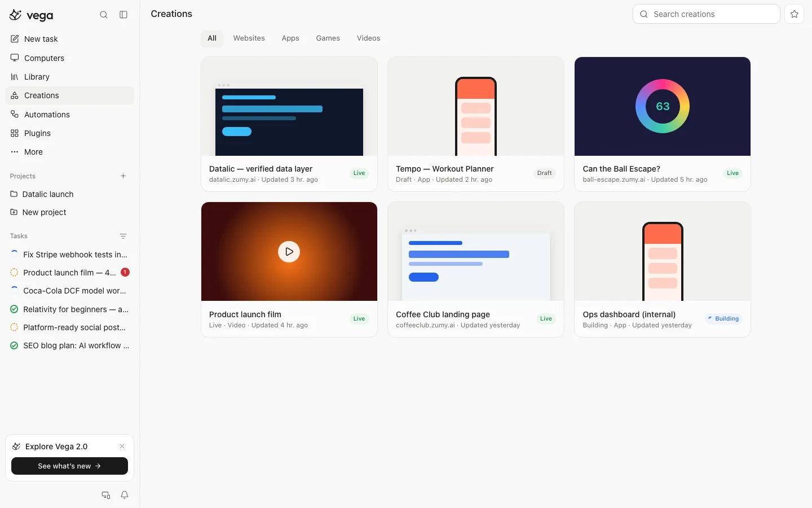Expand the More menu
This screenshot has width=812, height=508.
click(x=69, y=152)
